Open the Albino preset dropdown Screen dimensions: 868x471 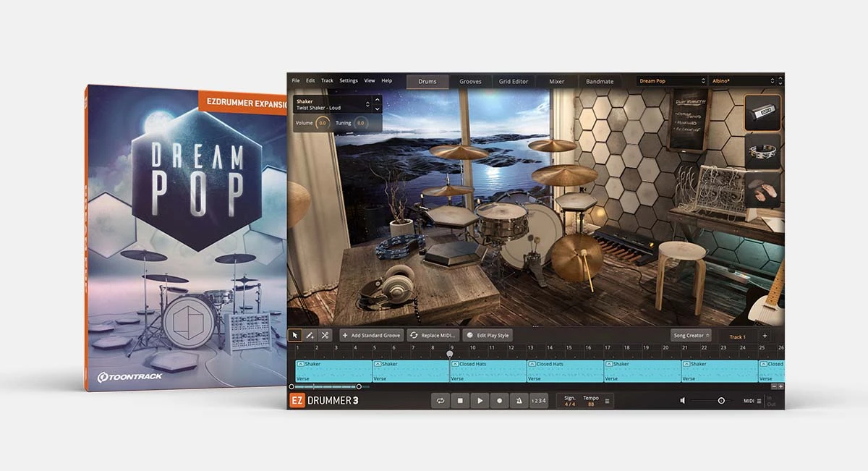click(x=742, y=81)
